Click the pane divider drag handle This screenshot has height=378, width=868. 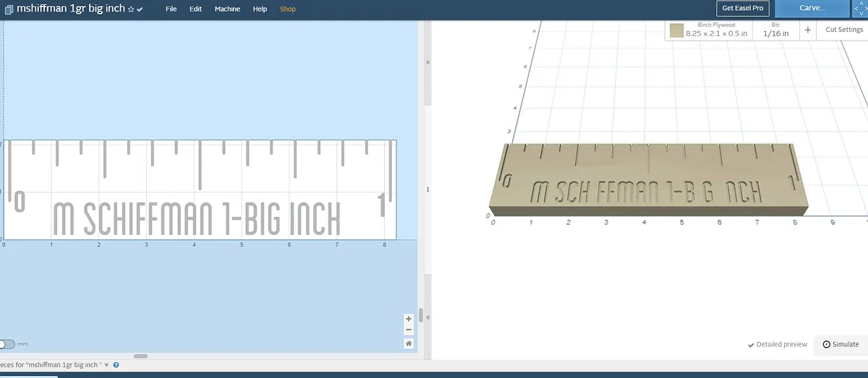(x=427, y=189)
